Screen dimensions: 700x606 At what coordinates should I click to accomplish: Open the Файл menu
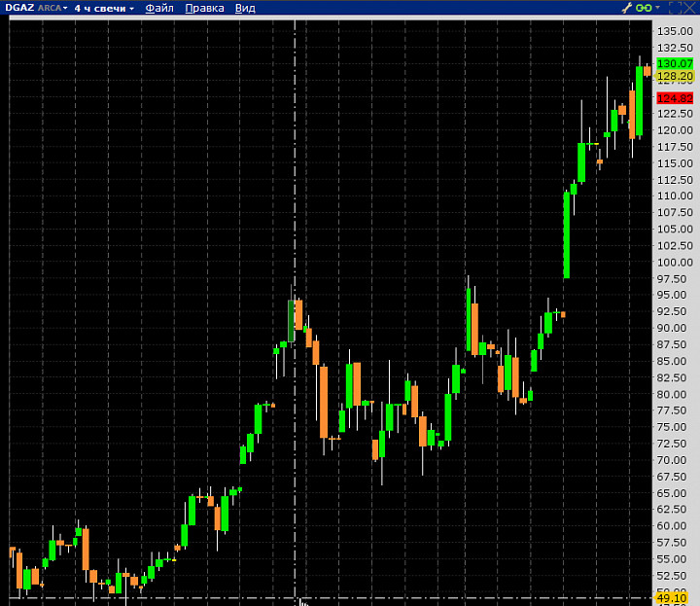159,8
